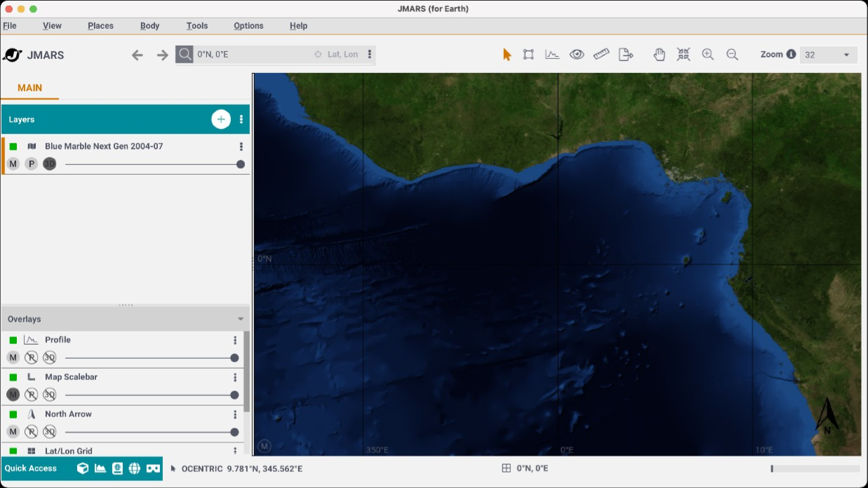Screen dimensions: 868x488
Task: Click the Map Scalebar overlay name
Action: [71, 377]
